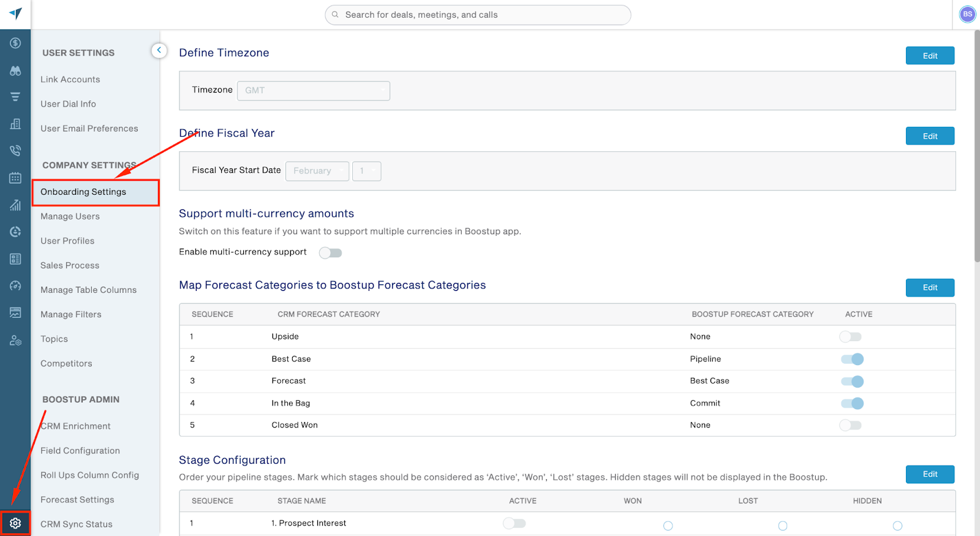The height and width of the screenshot is (536, 980).
Task: Click Edit button for Stage Configuration
Action: (x=930, y=474)
